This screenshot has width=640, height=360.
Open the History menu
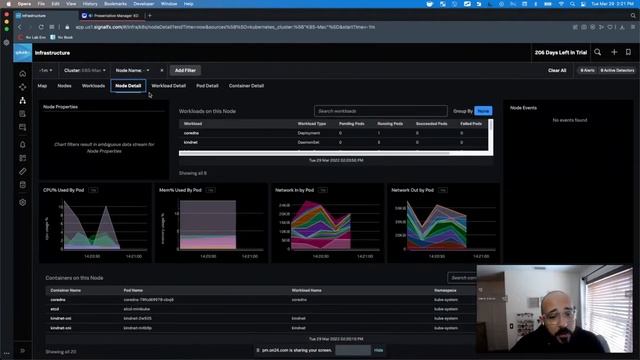point(90,4)
